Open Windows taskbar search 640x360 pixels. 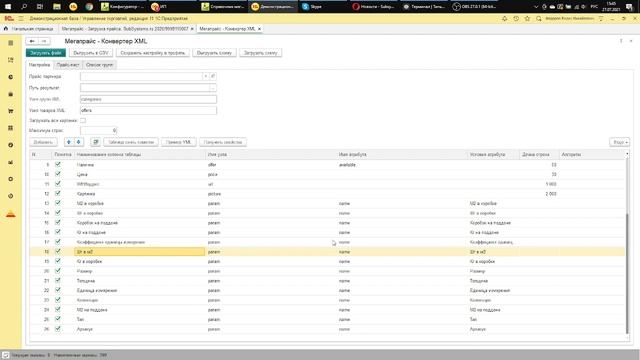tap(24, 6)
